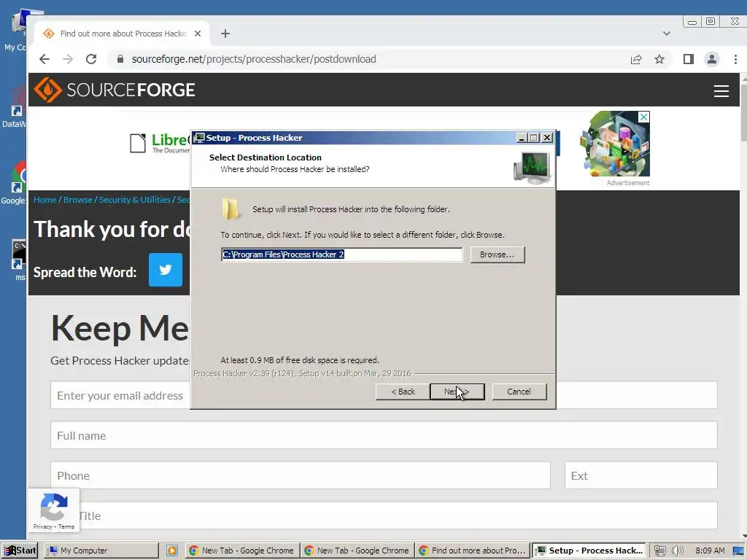This screenshot has height=560, width=747.
Task: Toggle Chrome side panel icon
Action: coord(689,59)
